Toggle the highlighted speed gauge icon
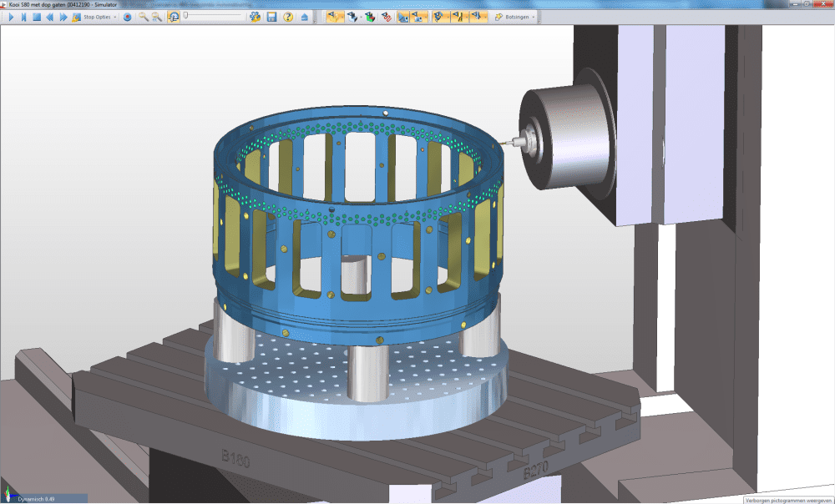 click(x=173, y=17)
